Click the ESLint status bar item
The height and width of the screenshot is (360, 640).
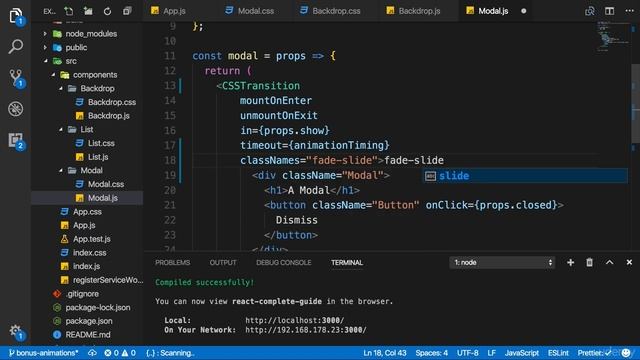[558, 353]
